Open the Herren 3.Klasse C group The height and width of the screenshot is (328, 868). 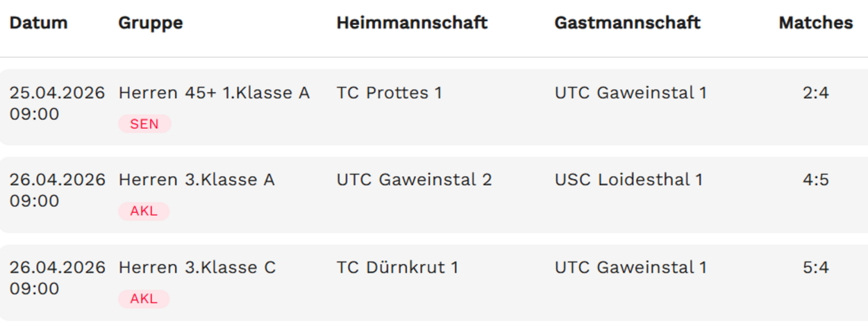coord(197,268)
